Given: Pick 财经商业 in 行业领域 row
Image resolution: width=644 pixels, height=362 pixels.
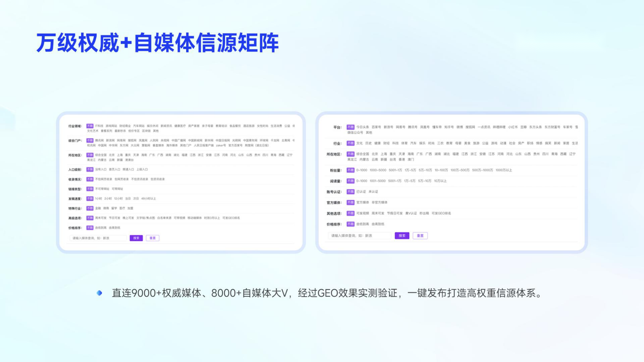Looking at the screenshot, I should [x=125, y=126].
